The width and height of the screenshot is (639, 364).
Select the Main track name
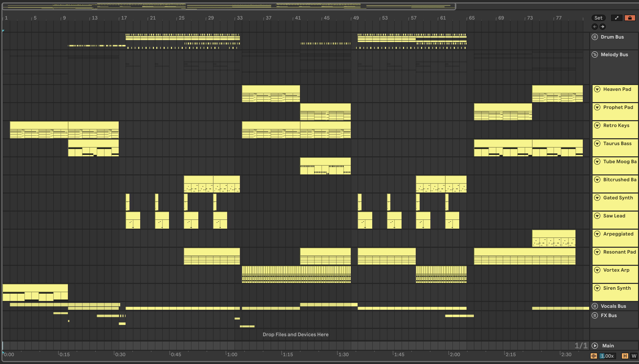[x=608, y=345]
